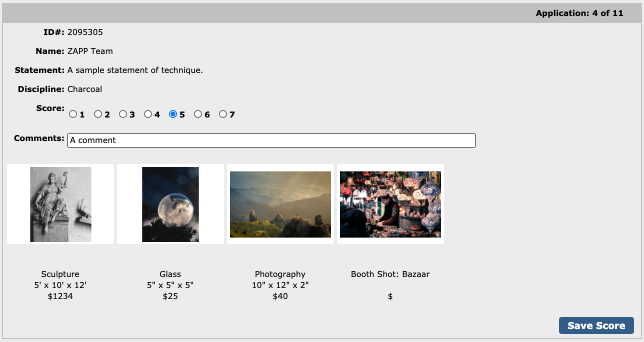The image size is (644, 342).
Task: Click the Comments: field label
Action: coord(39,138)
